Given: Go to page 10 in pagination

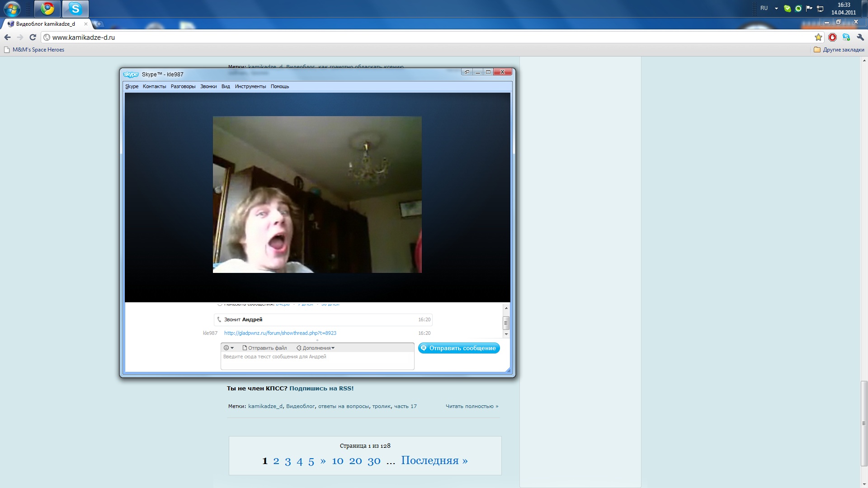Looking at the screenshot, I should pyautogui.click(x=338, y=461).
